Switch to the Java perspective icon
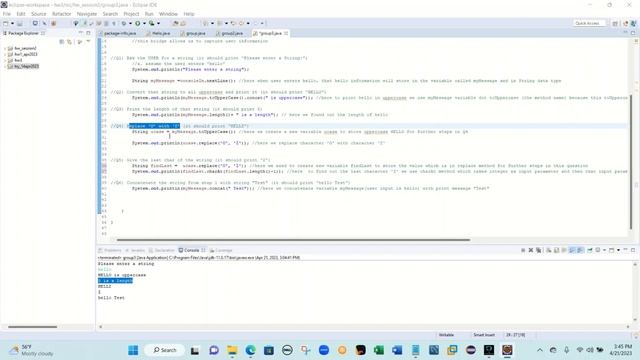The image size is (640, 360). click(x=625, y=24)
